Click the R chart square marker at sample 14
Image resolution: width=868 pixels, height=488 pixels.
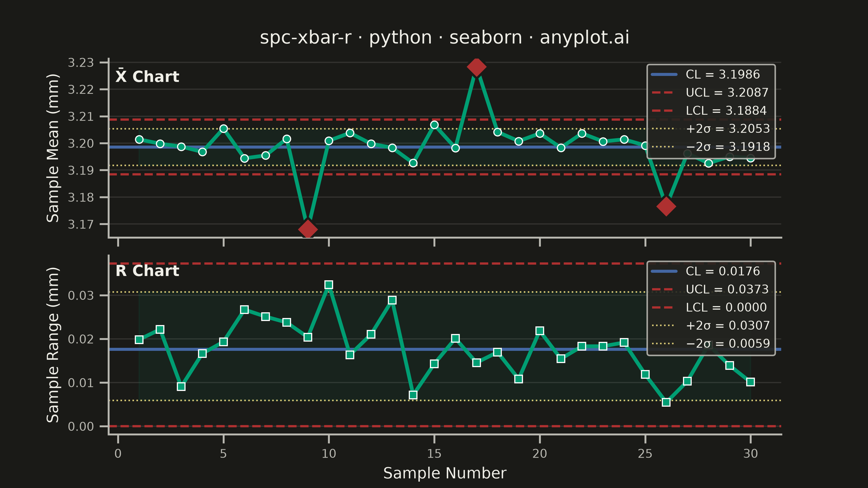413,395
